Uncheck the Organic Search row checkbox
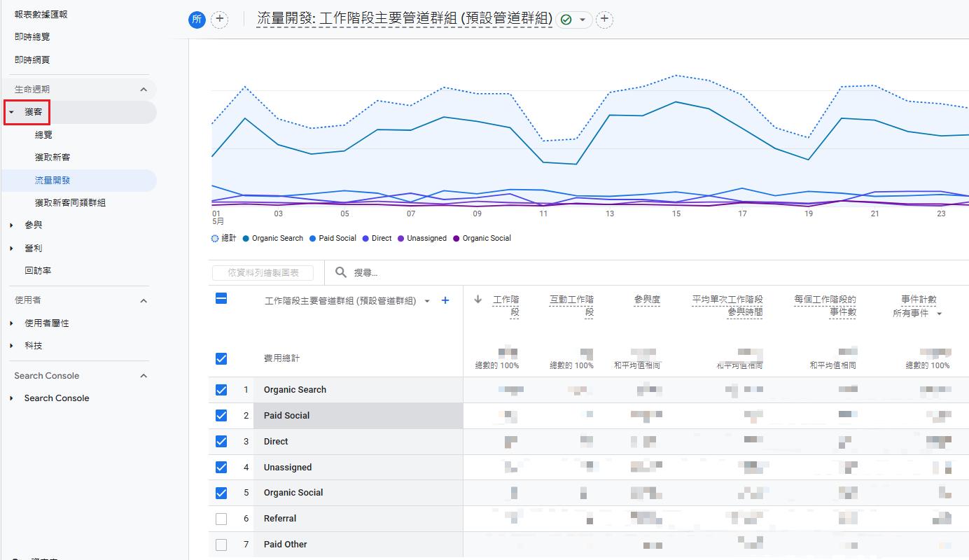The image size is (969, 560). pyautogui.click(x=221, y=390)
